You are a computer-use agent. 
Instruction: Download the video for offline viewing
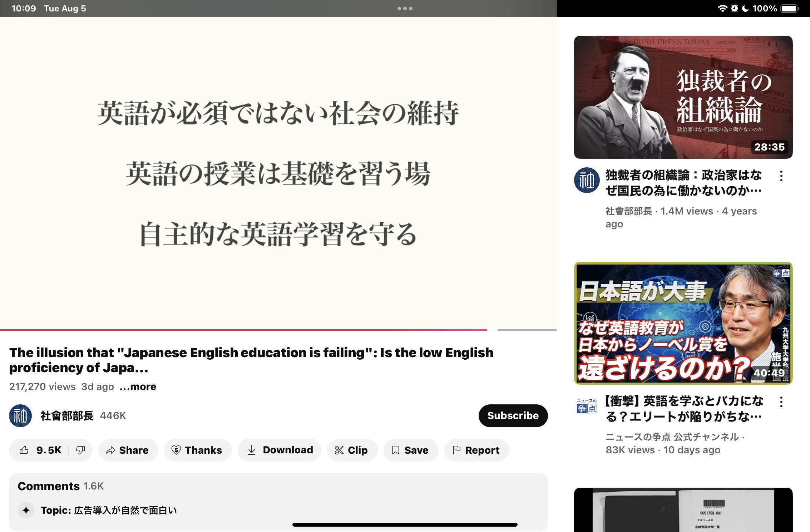[x=280, y=450]
